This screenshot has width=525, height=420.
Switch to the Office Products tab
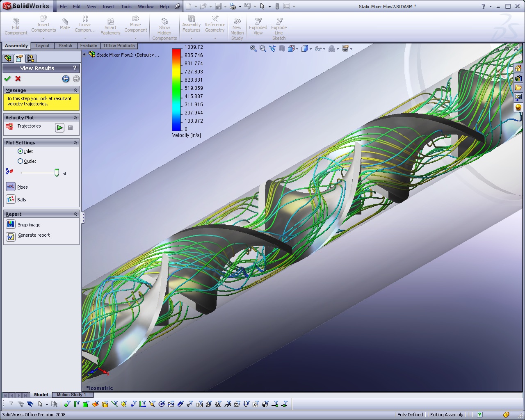click(x=119, y=46)
